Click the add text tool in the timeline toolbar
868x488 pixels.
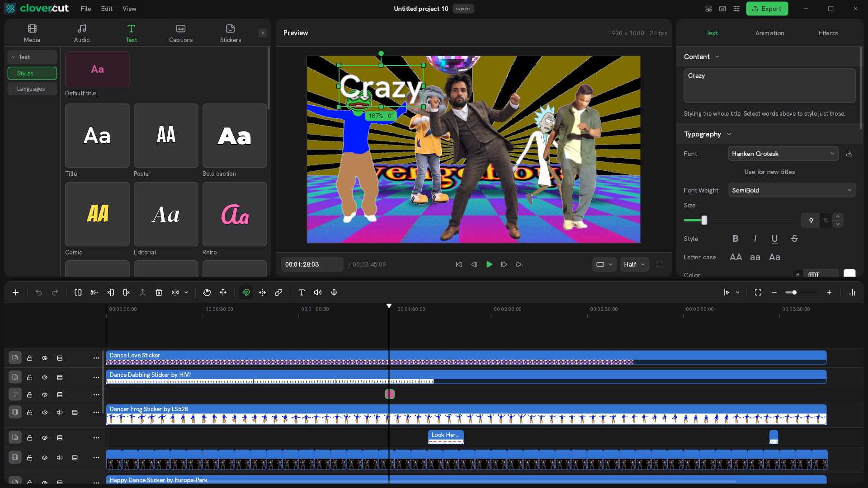[x=302, y=292]
